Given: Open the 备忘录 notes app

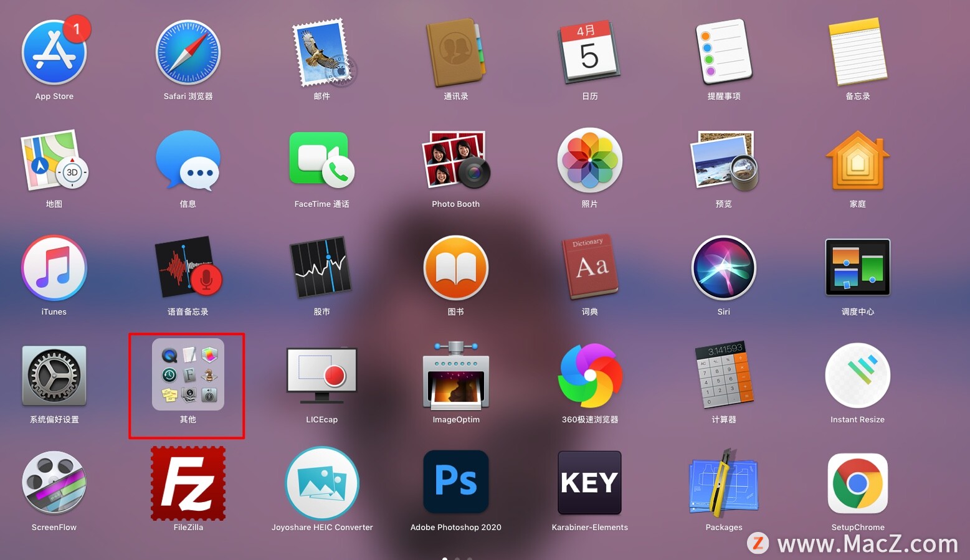Looking at the screenshot, I should 858,52.
